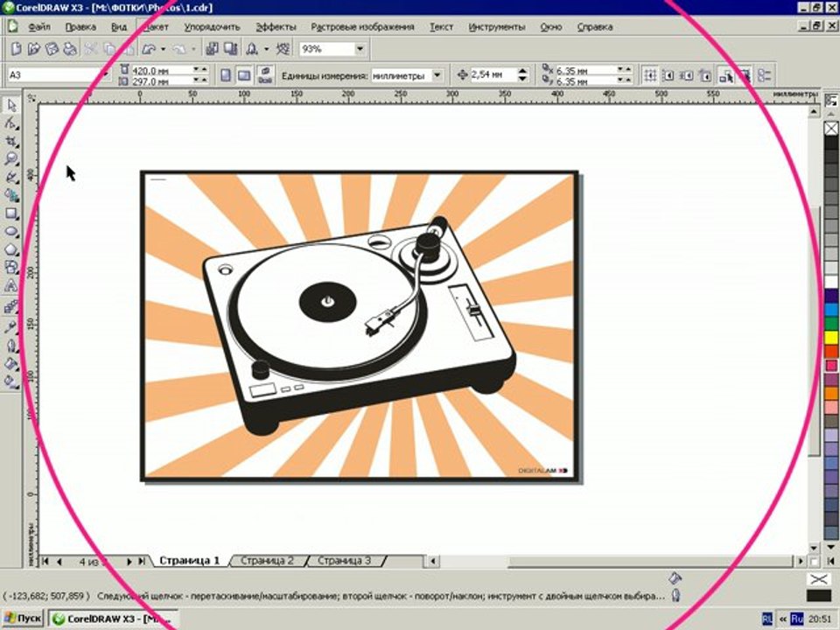The height and width of the screenshot is (630, 840).
Task: Toggle Snap to Guidelines
Action: coord(668,75)
